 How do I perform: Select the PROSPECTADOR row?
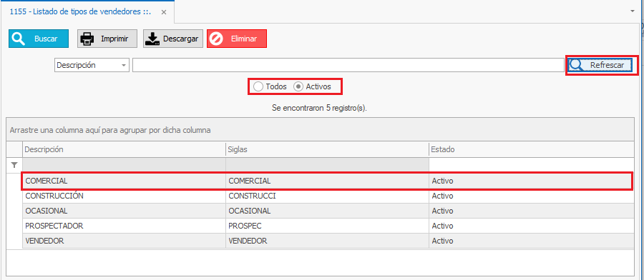[x=328, y=226]
